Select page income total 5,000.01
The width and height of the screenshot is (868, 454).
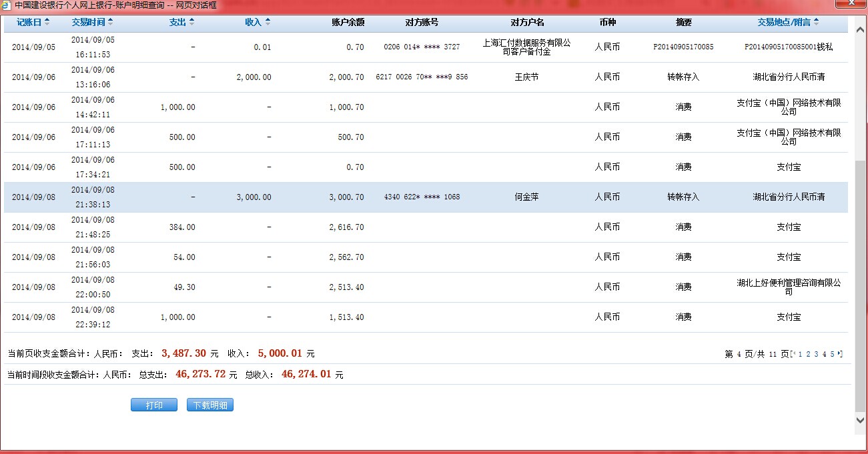(x=280, y=353)
